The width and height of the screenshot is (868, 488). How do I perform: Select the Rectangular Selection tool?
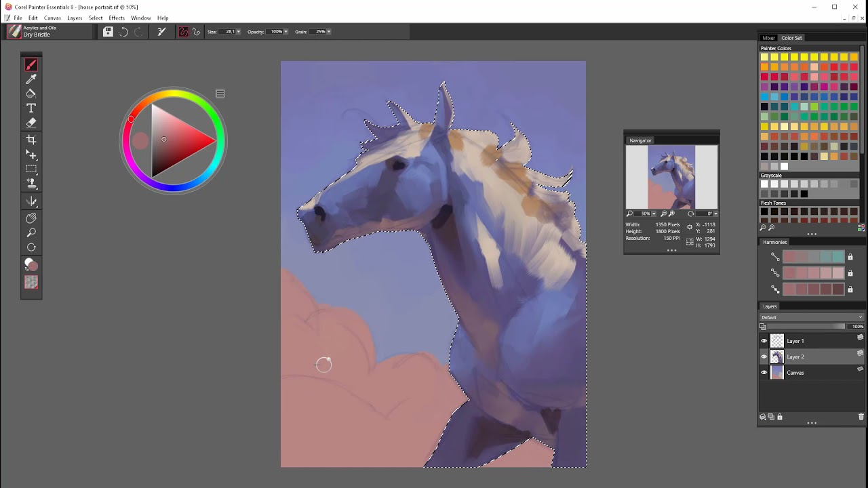click(x=31, y=169)
